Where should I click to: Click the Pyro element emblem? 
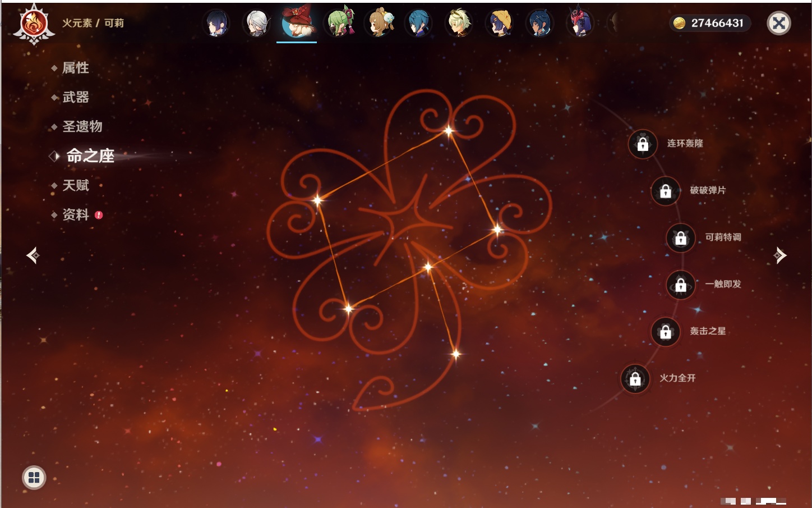click(x=34, y=24)
